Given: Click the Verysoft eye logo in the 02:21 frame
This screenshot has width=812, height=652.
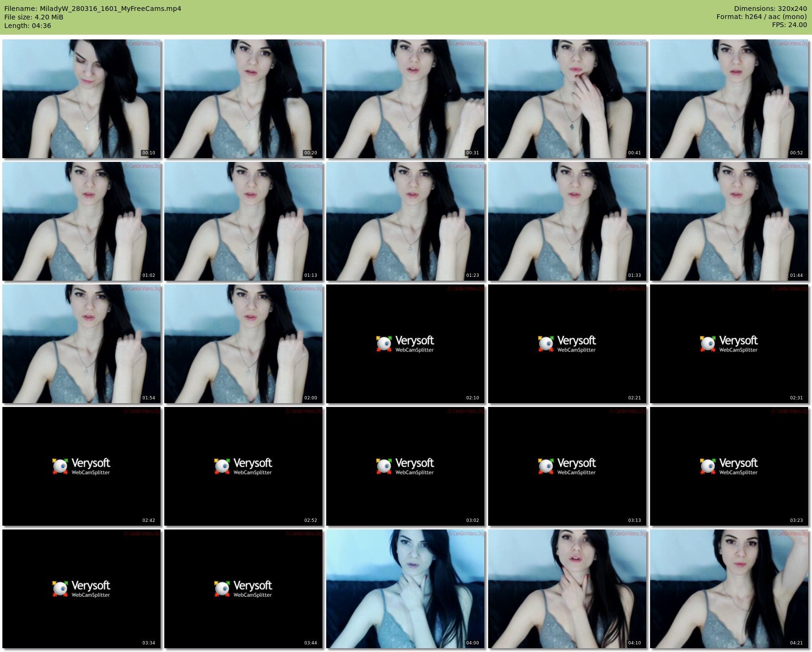Looking at the screenshot, I should (546, 343).
